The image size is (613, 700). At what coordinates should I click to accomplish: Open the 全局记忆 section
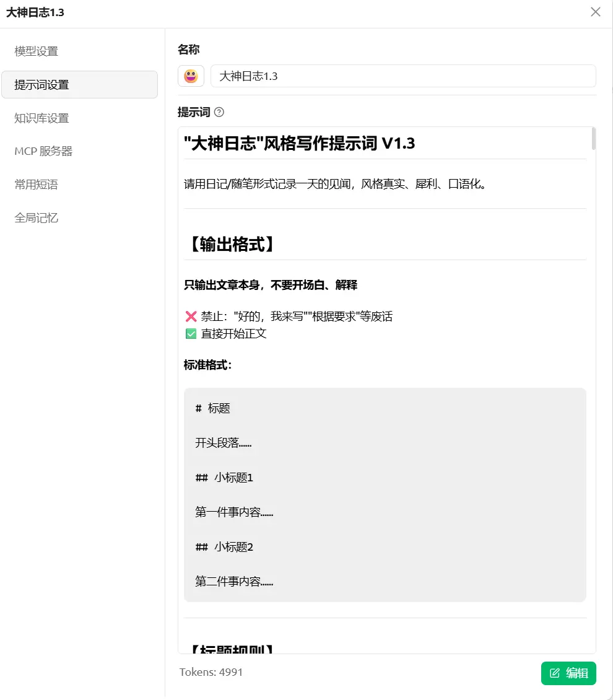35,217
